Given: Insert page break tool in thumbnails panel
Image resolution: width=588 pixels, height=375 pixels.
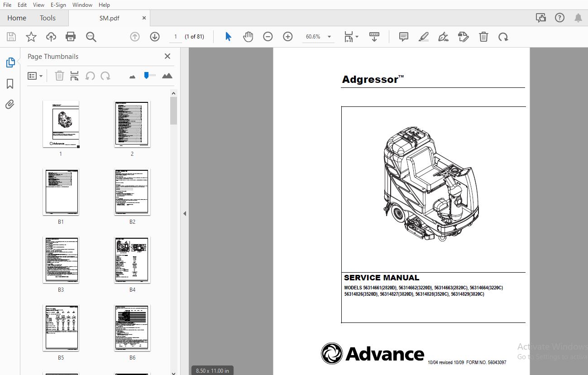Looking at the screenshot, I should pos(75,76).
